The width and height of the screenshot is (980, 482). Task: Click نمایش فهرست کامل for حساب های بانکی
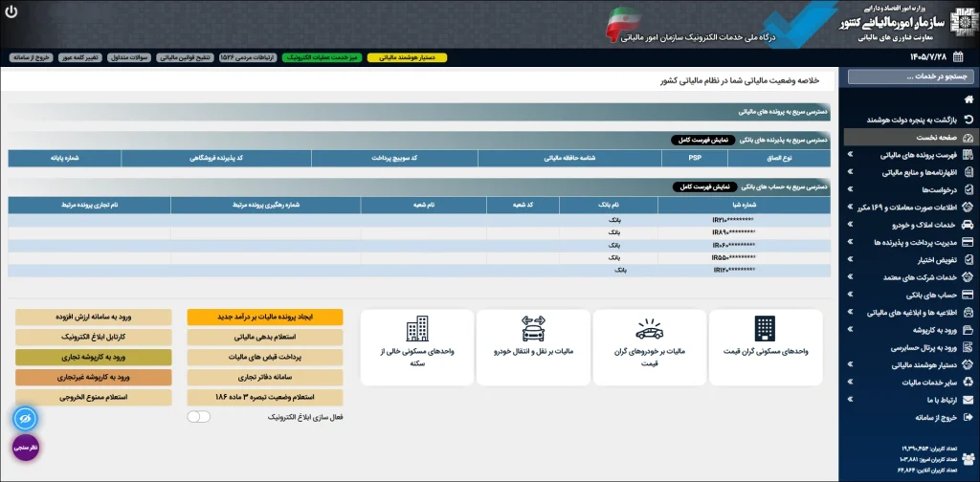[704, 186]
